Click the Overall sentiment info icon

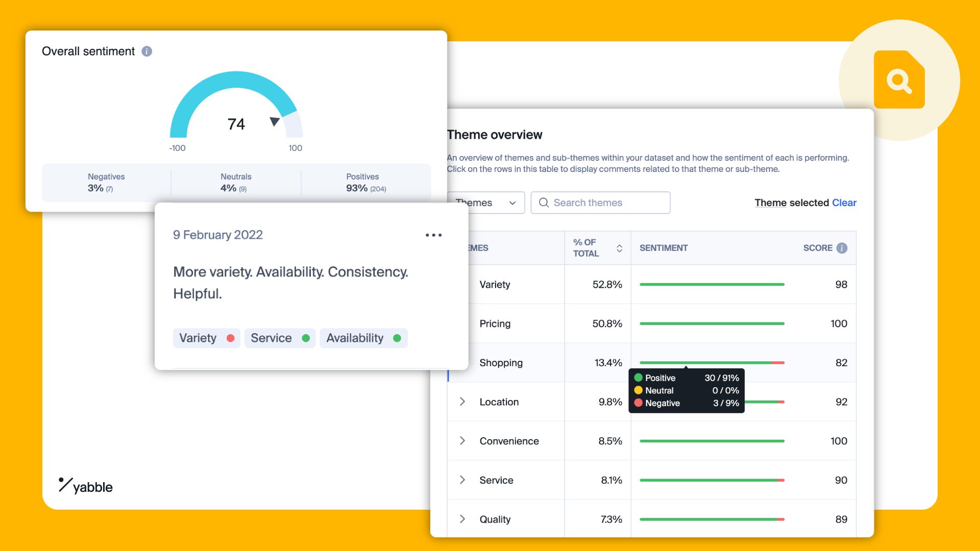pyautogui.click(x=146, y=52)
